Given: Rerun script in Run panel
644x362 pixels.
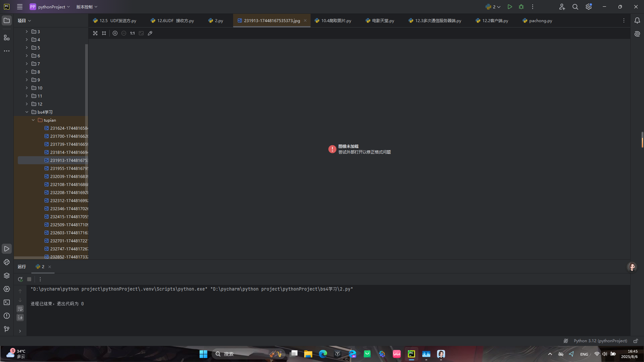Looking at the screenshot, I should tap(20, 279).
